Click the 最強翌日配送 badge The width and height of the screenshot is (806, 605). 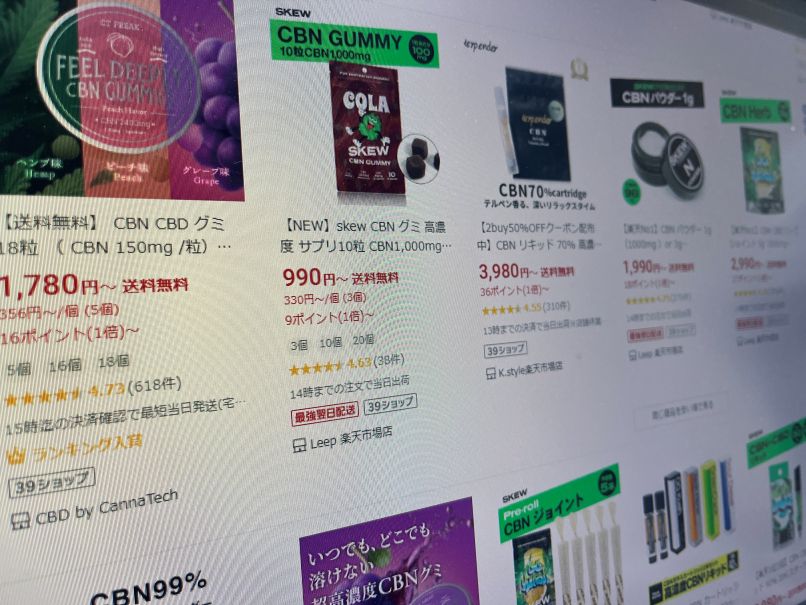tap(325, 412)
